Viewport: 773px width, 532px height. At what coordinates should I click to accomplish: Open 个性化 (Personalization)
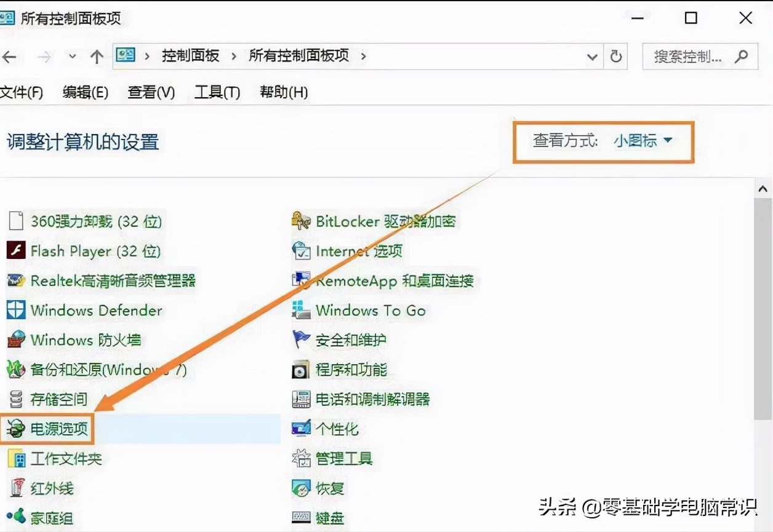point(338,429)
